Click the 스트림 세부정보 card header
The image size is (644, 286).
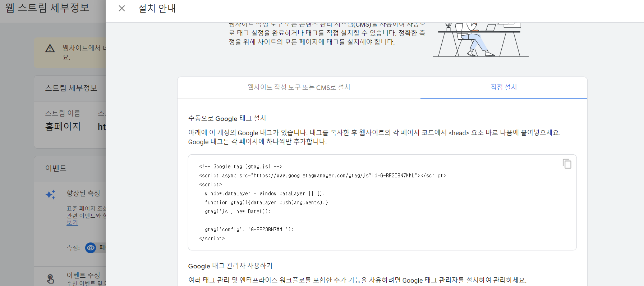click(x=71, y=88)
